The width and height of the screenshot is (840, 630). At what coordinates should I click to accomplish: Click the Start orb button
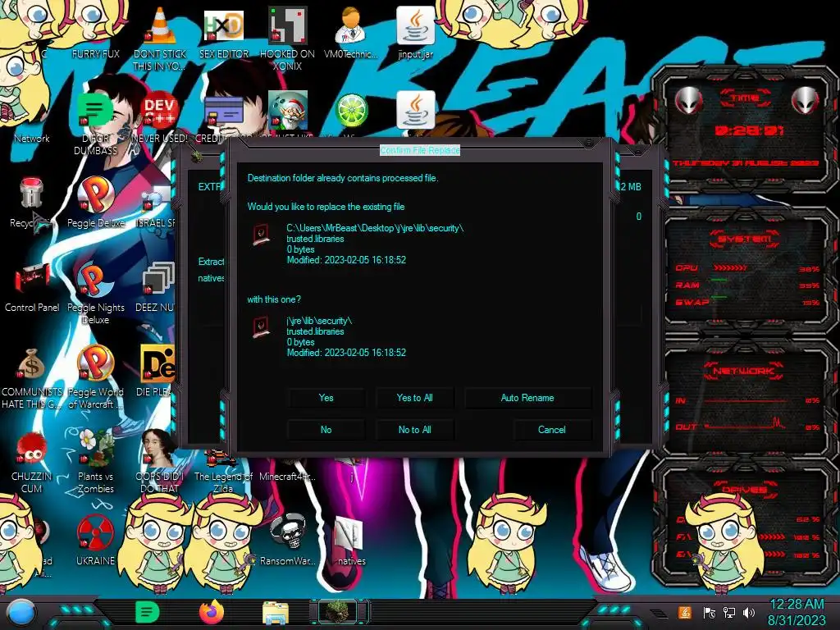pyautogui.click(x=21, y=613)
